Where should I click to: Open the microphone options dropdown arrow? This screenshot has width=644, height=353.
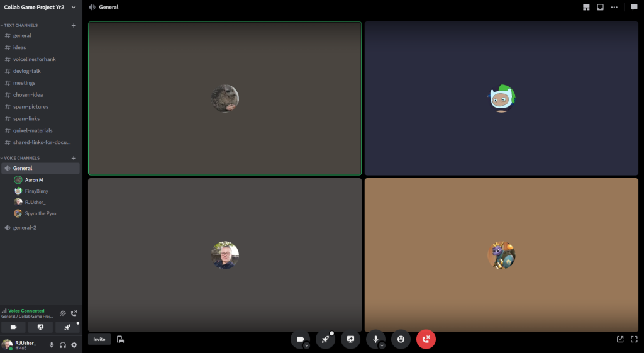point(382,345)
